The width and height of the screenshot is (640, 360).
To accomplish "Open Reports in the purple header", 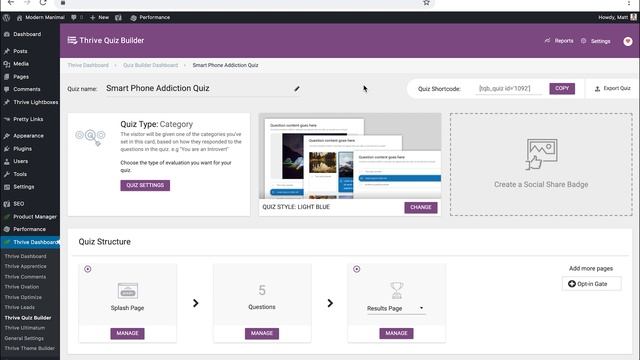I will click(559, 41).
